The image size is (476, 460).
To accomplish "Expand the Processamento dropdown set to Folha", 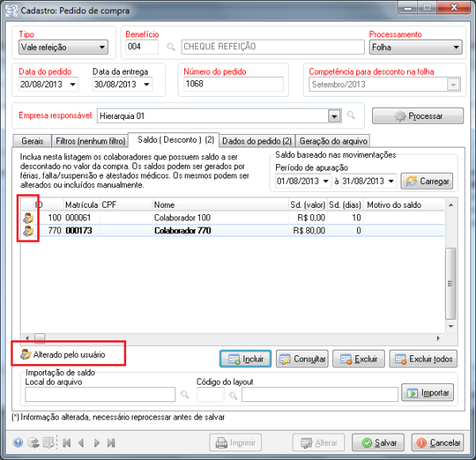I will point(455,48).
